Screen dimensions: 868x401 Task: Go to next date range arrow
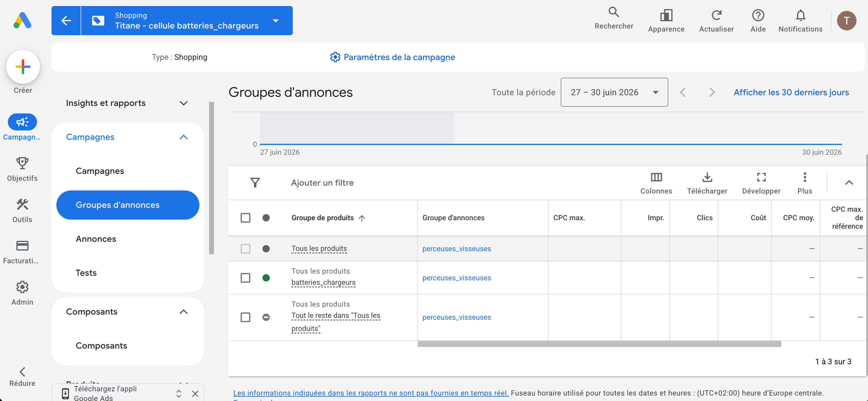[712, 92]
